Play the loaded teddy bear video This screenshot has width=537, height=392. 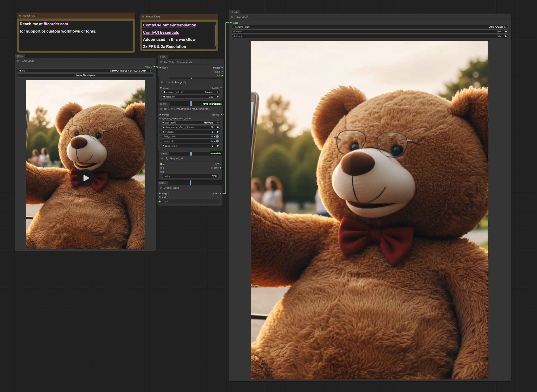click(86, 178)
